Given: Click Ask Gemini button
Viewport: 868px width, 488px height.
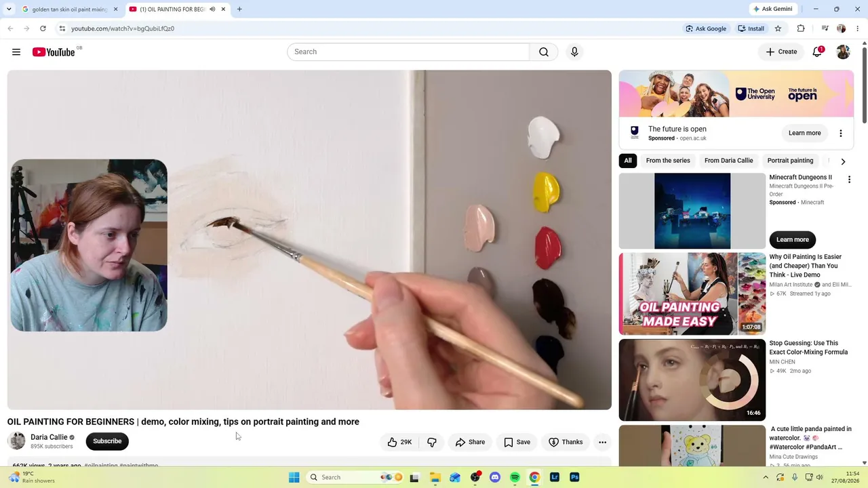Looking at the screenshot, I should pos(772,9).
